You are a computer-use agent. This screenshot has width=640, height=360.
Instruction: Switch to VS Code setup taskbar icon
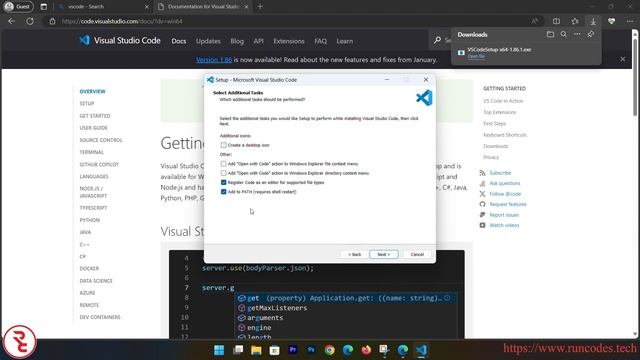pos(421,350)
